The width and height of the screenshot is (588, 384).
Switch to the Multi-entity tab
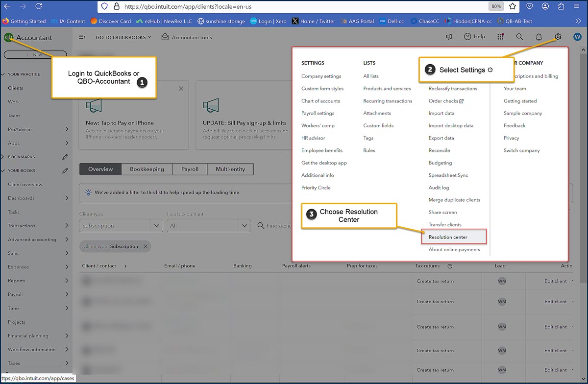[x=230, y=169]
